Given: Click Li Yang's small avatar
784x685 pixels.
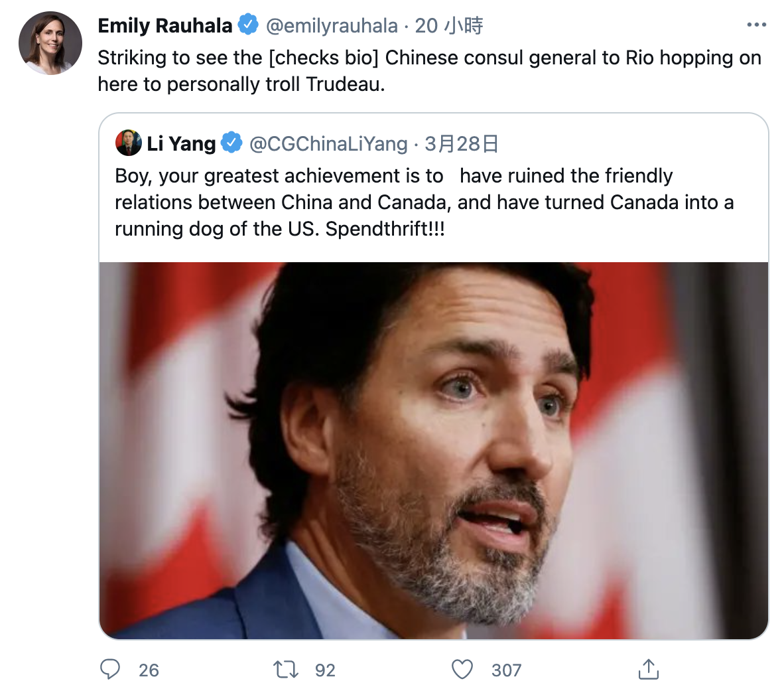Looking at the screenshot, I should pyautogui.click(x=128, y=143).
